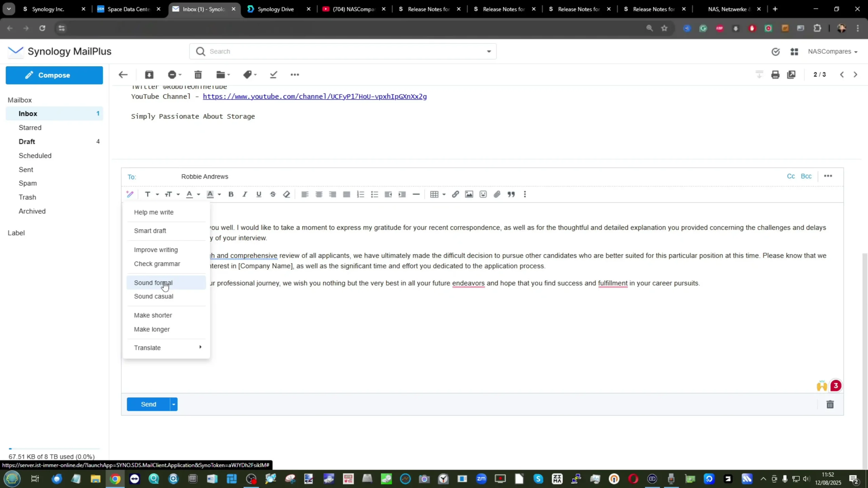
Task: Open more editor options vertical dots
Action: (x=525, y=194)
